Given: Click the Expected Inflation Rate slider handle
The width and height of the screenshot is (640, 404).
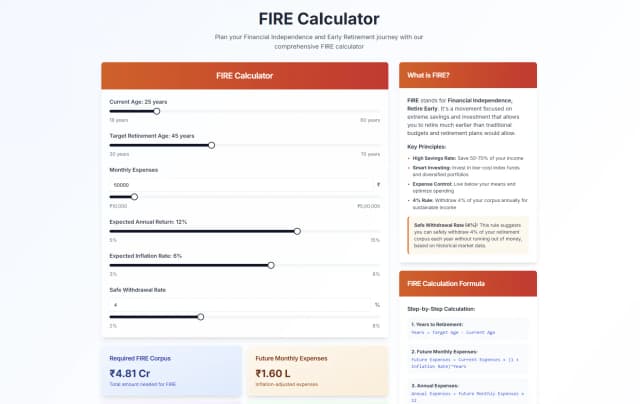Looking at the screenshot, I should point(271,265).
